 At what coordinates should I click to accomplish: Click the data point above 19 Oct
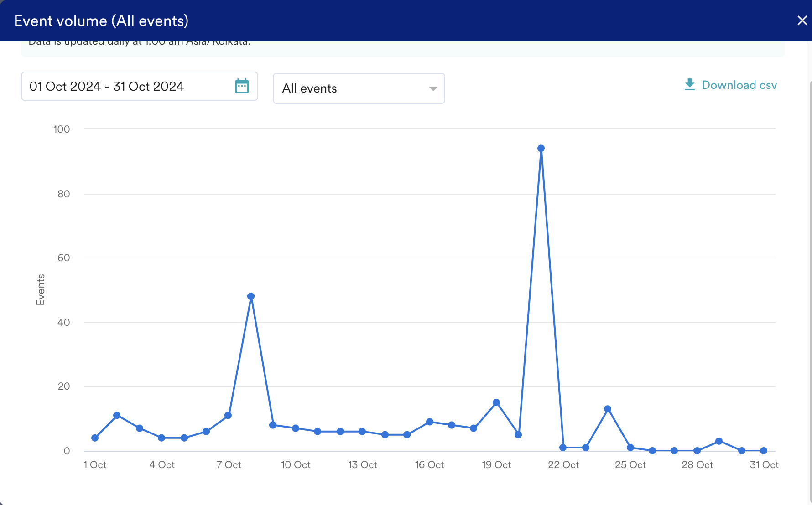coord(496,402)
